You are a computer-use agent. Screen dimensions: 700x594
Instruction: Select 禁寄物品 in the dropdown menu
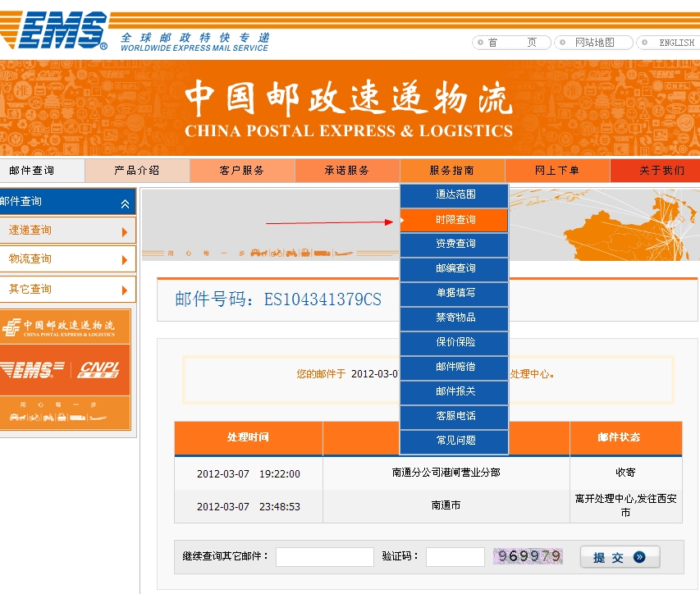click(x=455, y=318)
